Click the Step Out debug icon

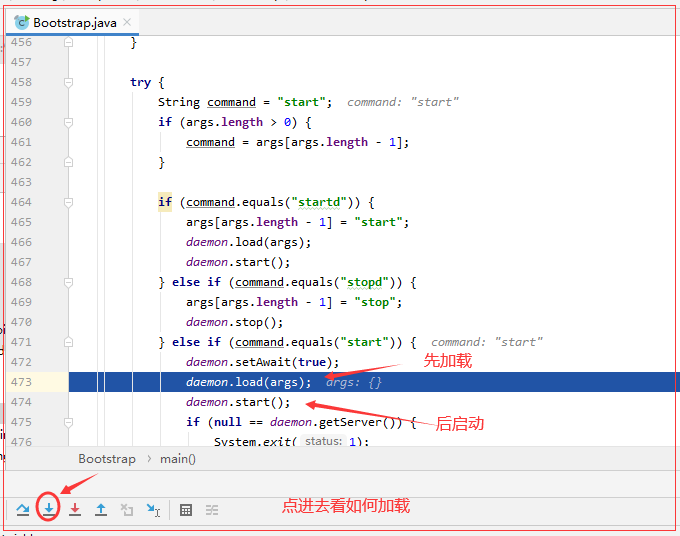click(101, 509)
